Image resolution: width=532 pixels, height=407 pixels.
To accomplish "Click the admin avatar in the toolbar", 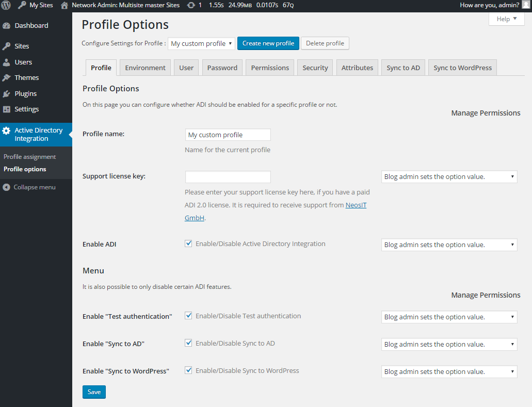I will click(x=526, y=5).
